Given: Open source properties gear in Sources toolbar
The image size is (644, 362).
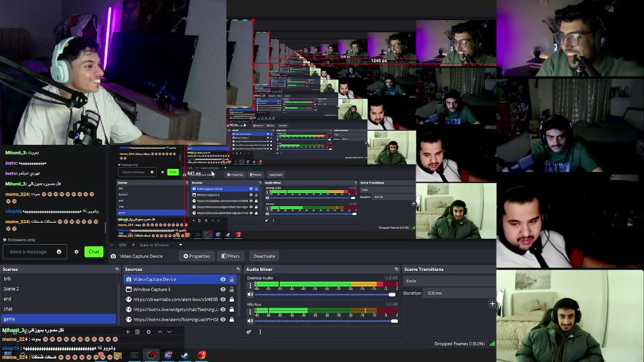Looking at the screenshot, I should pyautogui.click(x=148, y=332).
